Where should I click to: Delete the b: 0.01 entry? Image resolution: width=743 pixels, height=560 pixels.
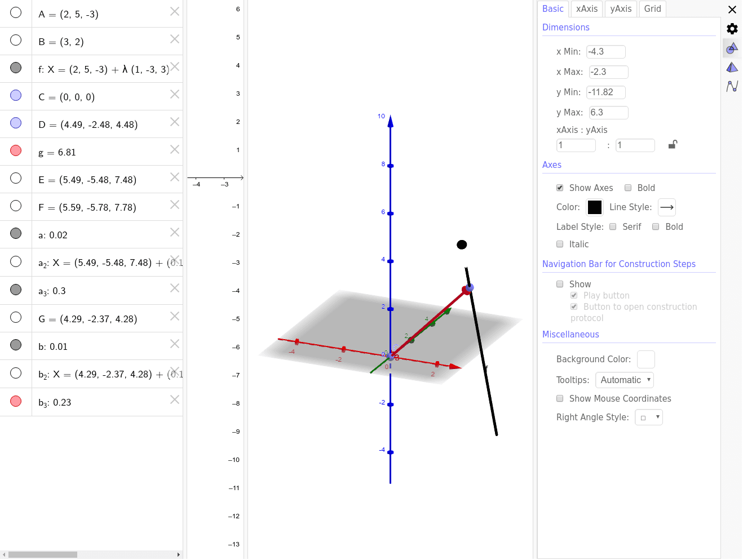click(x=175, y=344)
